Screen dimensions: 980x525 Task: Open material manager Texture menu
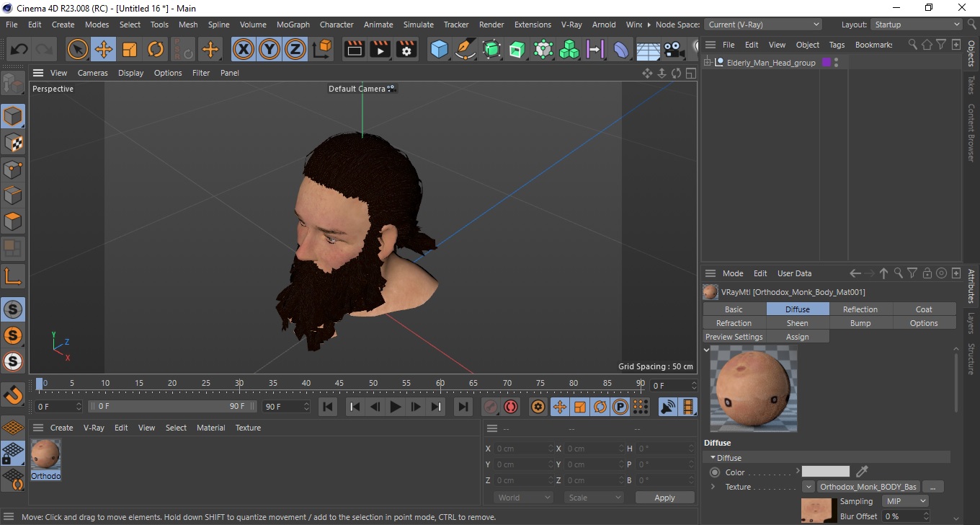(248, 428)
